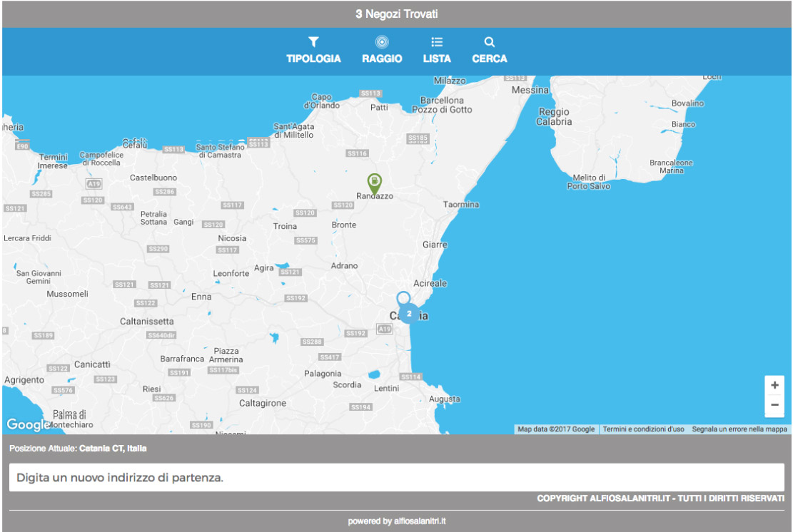Click the Leonforte map label
The height and width of the screenshot is (532, 793).
point(231,273)
